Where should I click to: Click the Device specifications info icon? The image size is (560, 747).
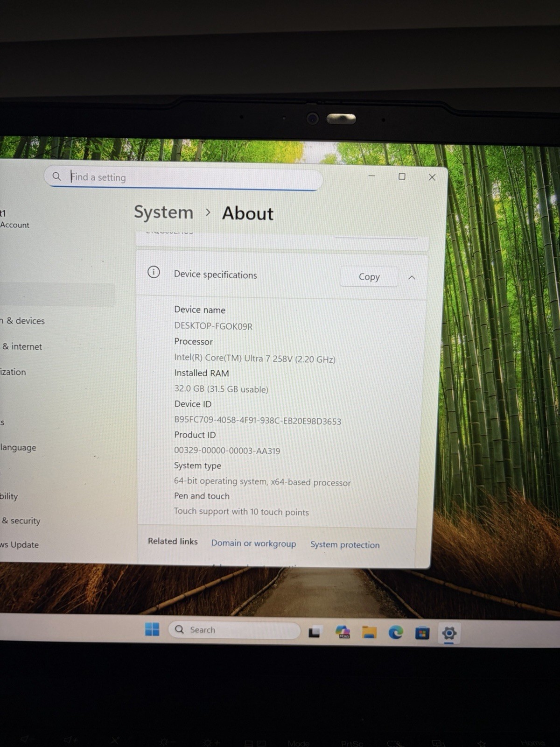coord(154,272)
